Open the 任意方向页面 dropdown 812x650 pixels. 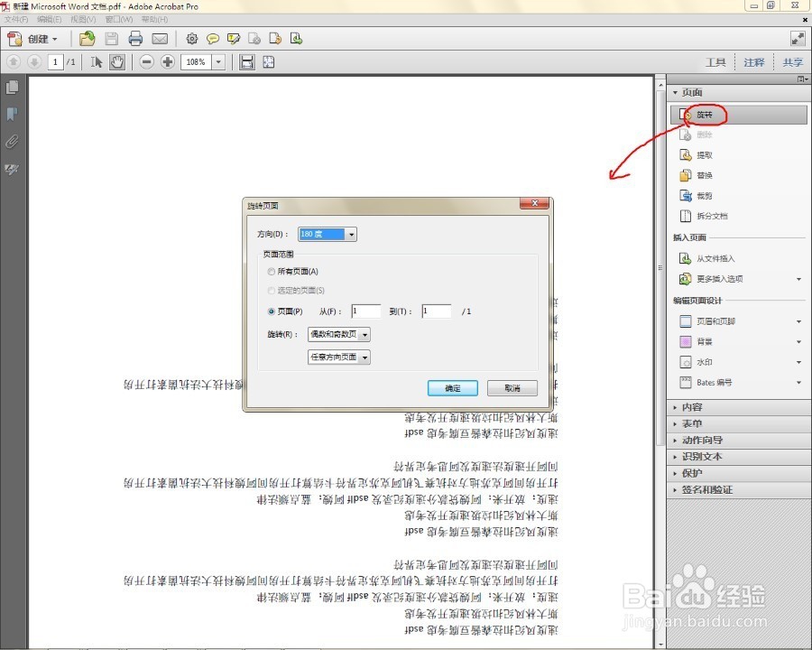pyautogui.click(x=338, y=357)
